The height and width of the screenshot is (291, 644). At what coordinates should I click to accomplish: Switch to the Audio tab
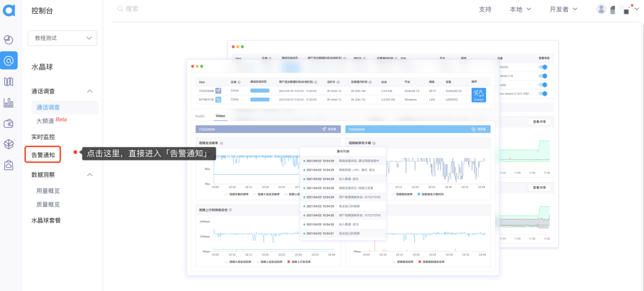pyautogui.click(x=200, y=116)
